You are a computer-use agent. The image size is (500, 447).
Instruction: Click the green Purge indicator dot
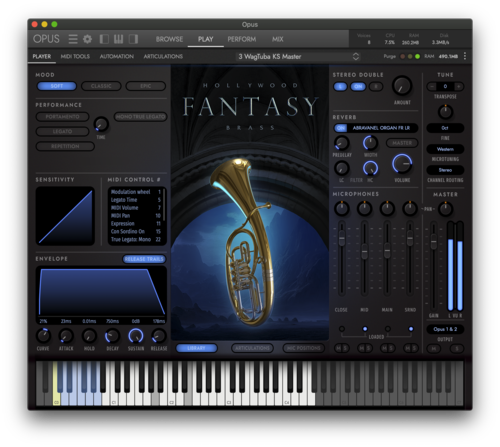coord(417,56)
